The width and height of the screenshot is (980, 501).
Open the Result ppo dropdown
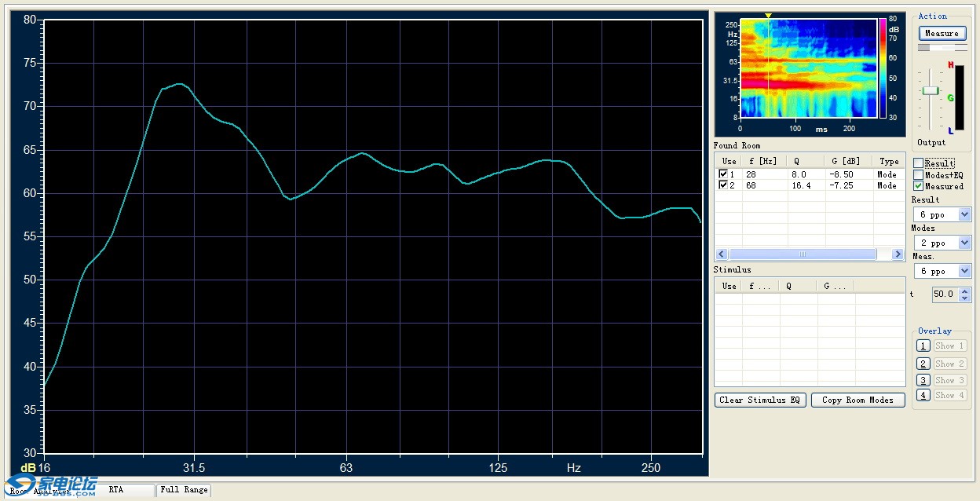pyautogui.click(x=965, y=214)
